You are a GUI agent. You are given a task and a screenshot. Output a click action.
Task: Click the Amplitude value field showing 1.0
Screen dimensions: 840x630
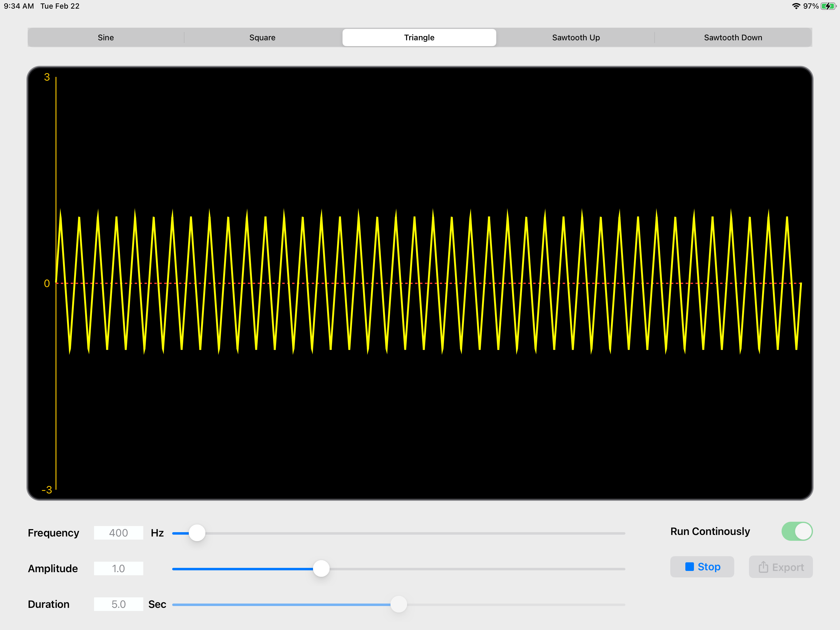[x=118, y=568]
